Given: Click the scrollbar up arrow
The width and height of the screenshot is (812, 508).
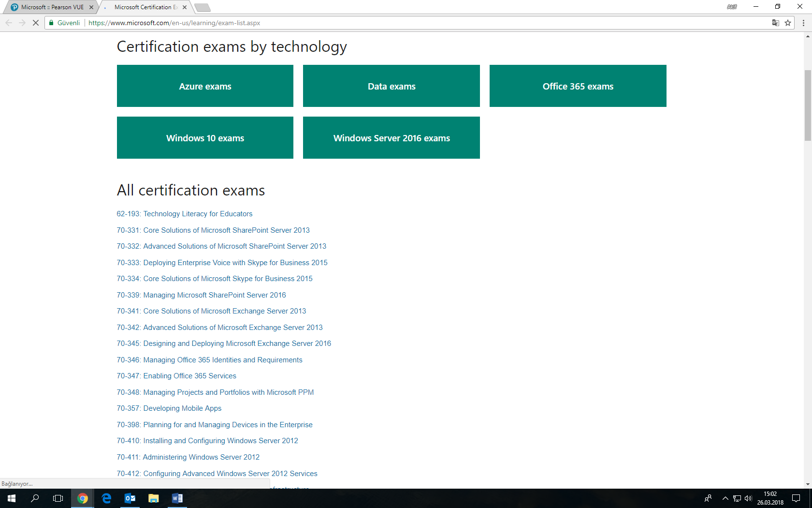Looking at the screenshot, I should click(808, 36).
